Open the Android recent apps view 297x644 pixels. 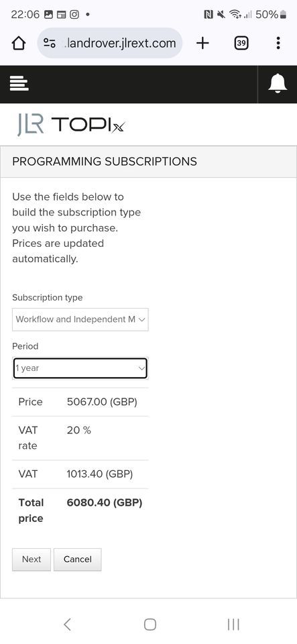pos(233,625)
